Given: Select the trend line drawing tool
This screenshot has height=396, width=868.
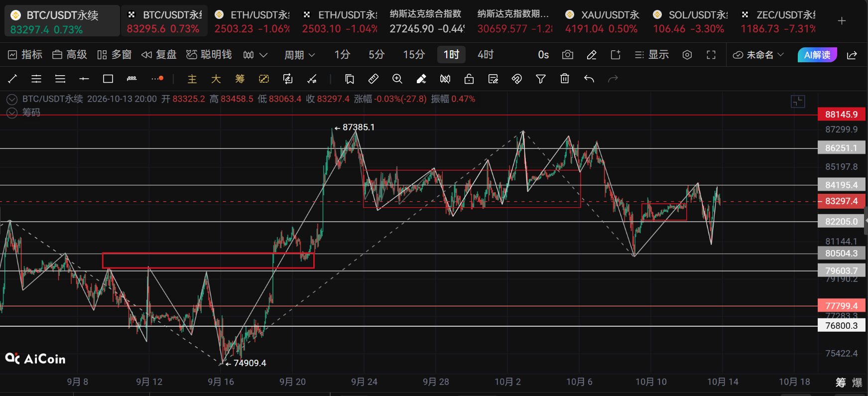Looking at the screenshot, I should pos(12,79).
